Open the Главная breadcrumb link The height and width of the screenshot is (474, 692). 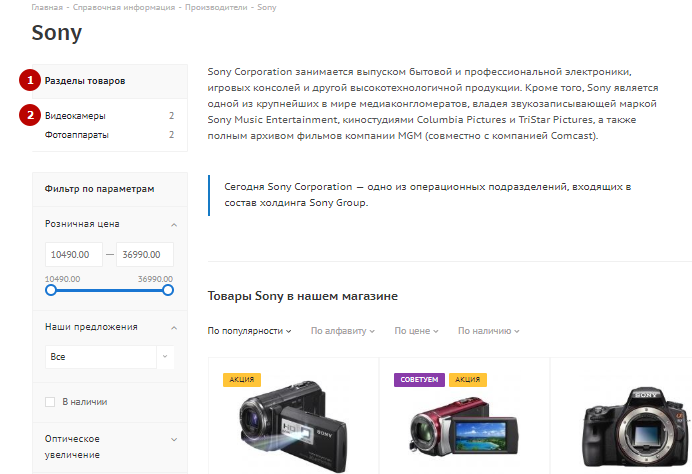(x=47, y=8)
